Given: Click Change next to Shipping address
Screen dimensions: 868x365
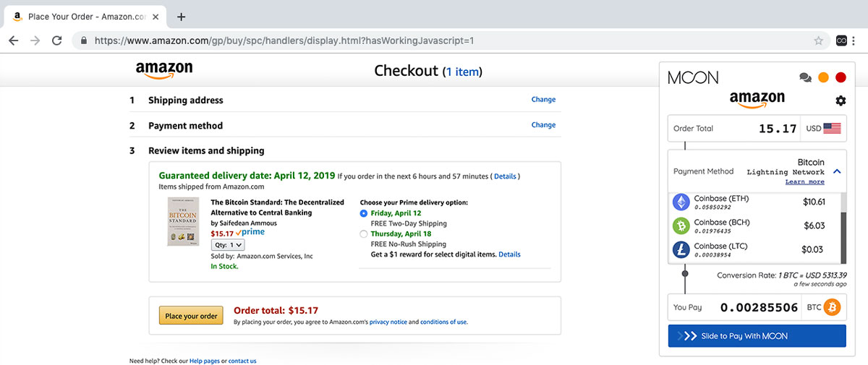Looking at the screenshot, I should [543, 100].
